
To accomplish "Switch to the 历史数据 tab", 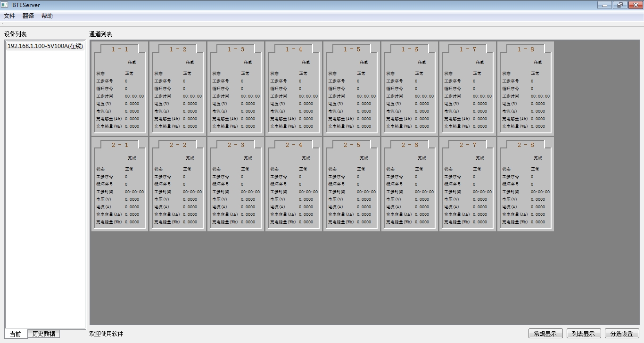I will click(x=44, y=334).
